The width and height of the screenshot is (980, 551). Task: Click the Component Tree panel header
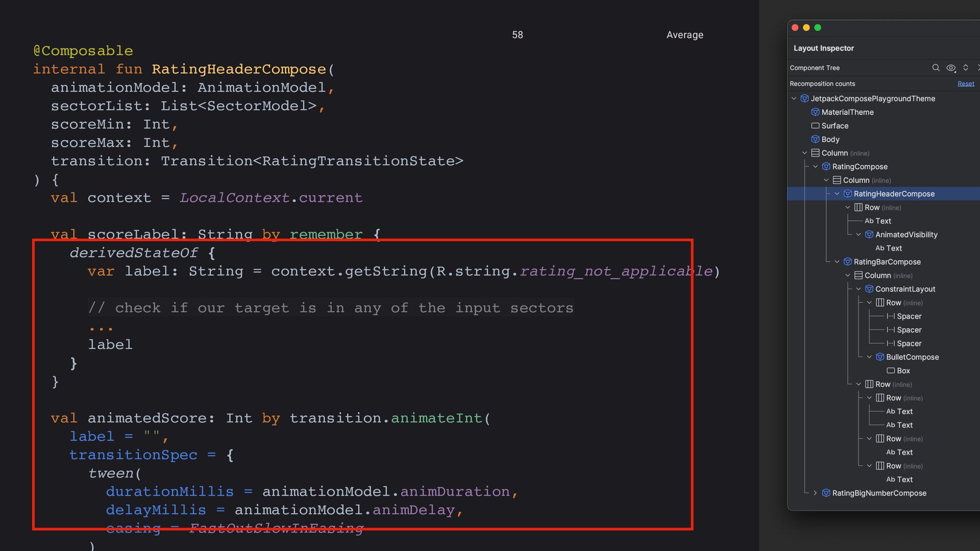click(815, 68)
